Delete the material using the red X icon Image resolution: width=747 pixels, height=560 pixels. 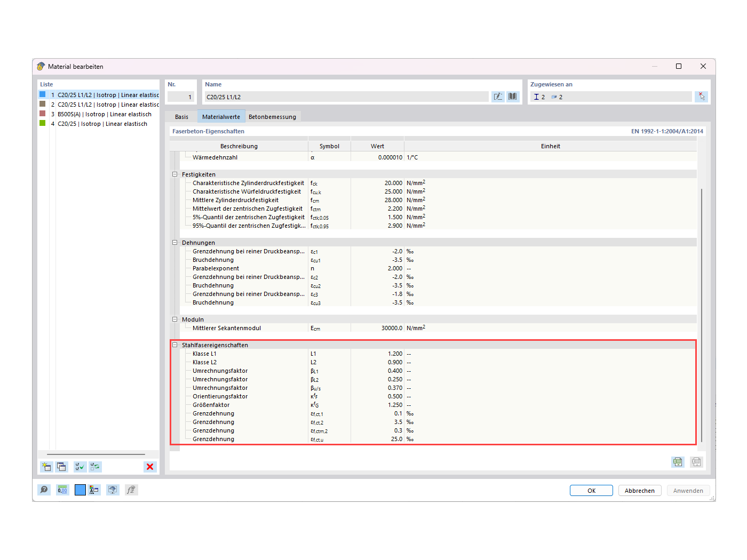click(x=150, y=467)
